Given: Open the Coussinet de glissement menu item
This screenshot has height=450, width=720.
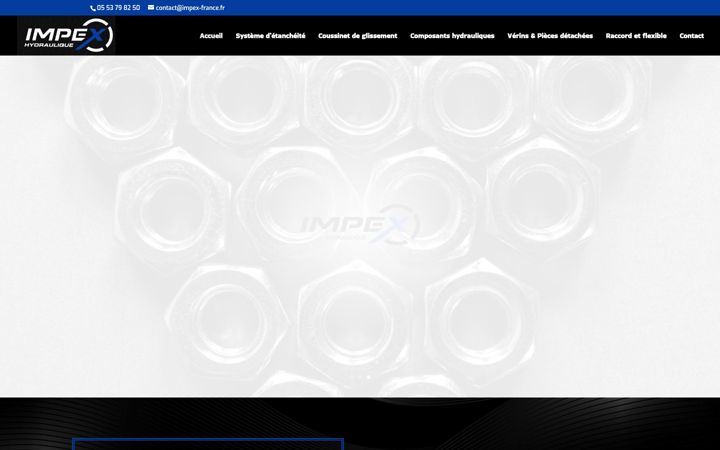Looking at the screenshot, I should (358, 36).
